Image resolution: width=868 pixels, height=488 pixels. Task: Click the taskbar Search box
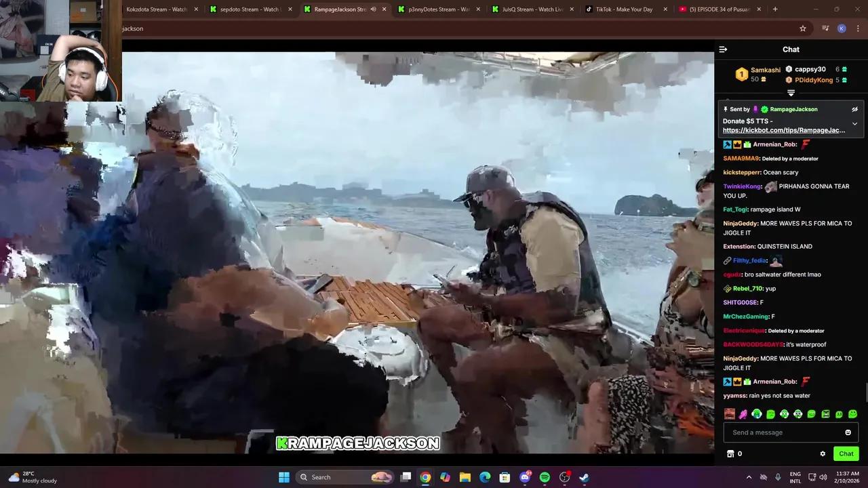[346, 477]
